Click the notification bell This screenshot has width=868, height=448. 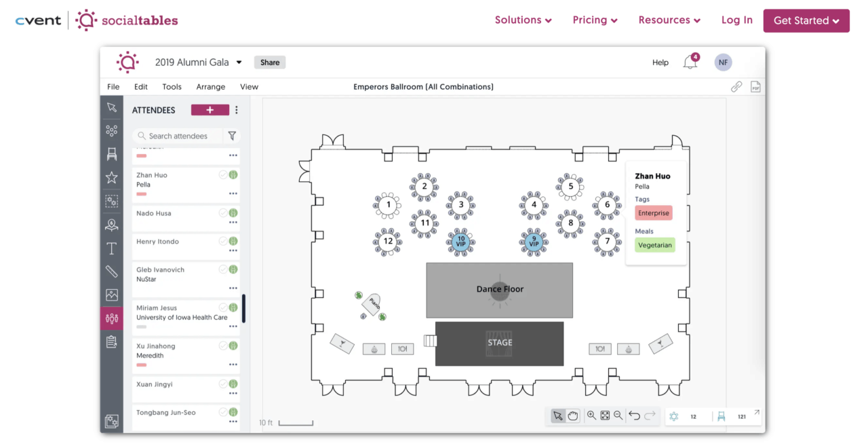pyautogui.click(x=690, y=61)
